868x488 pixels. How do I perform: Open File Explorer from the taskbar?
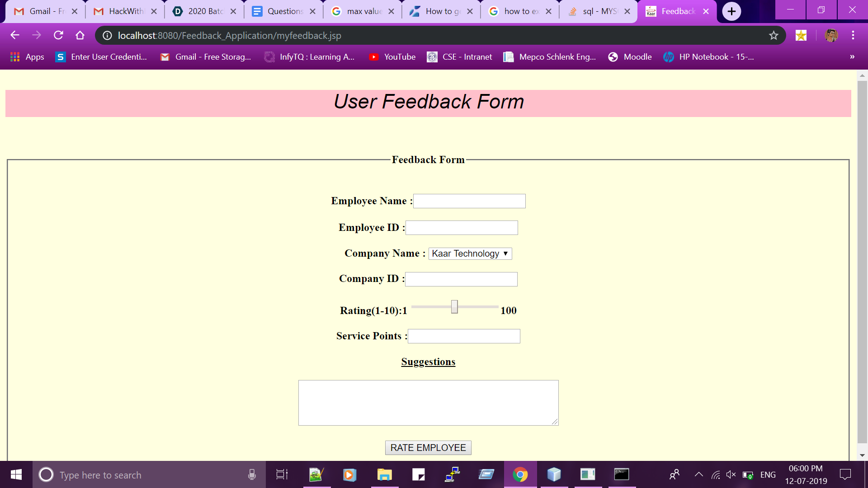pos(384,474)
